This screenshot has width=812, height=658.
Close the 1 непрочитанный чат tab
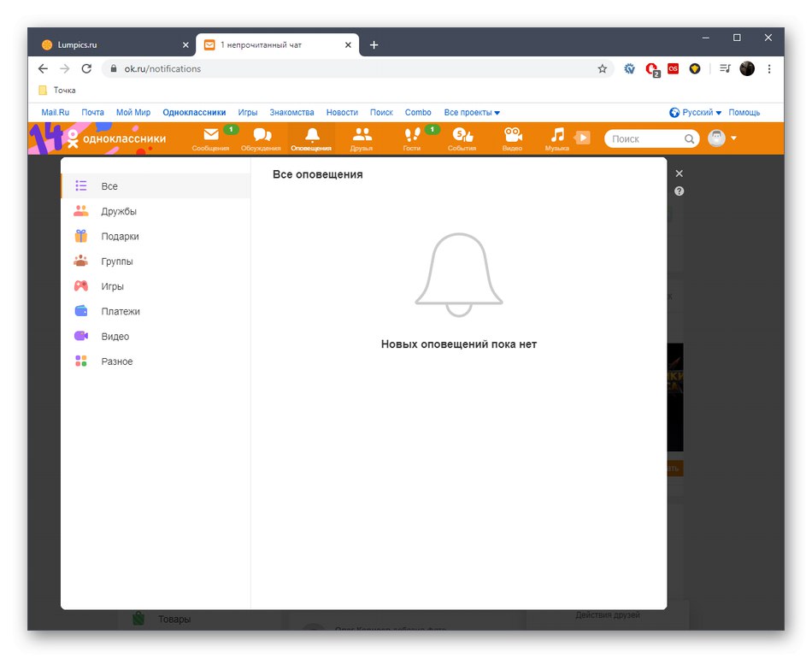[348, 45]
